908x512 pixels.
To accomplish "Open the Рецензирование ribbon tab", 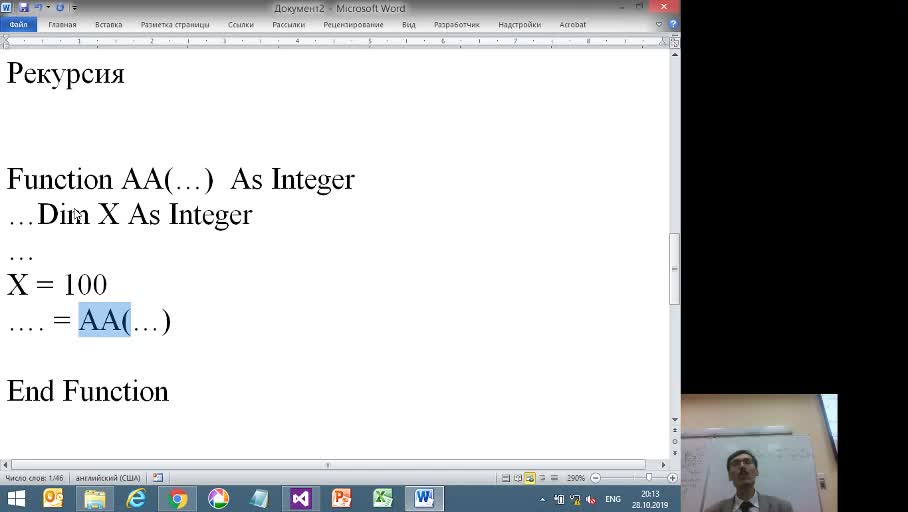I will point(353,25).
